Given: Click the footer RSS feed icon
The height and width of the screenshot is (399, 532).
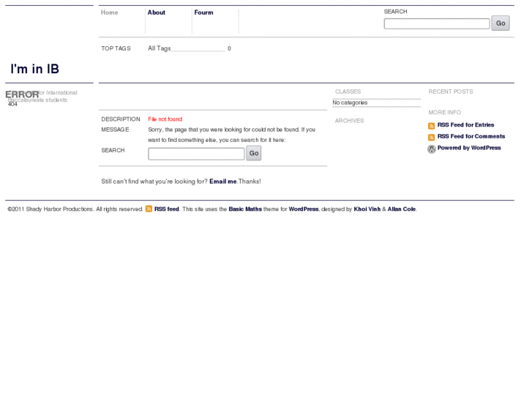Looking at the screenshot, I should click(x=149, y=209).
